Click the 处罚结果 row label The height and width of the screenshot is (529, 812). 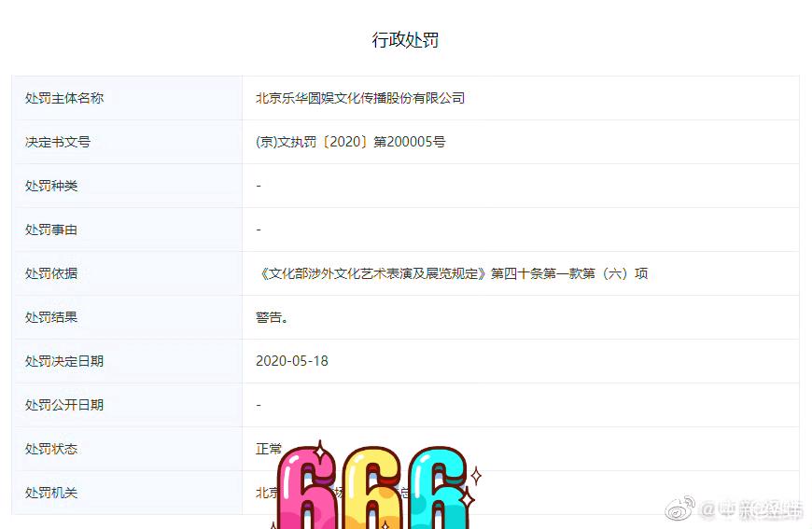pyautogui.click(x=51, y=317)
